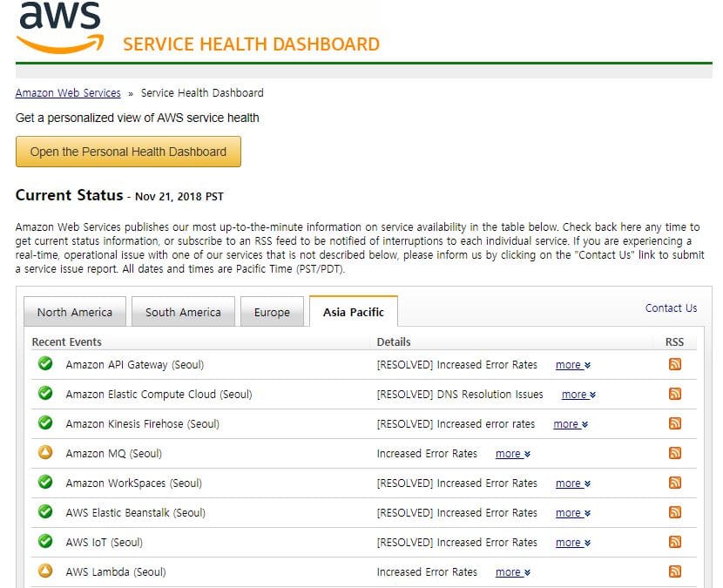Click the RSS column header
This screenshot has height=588, width=723.
(x=674, y=341)
